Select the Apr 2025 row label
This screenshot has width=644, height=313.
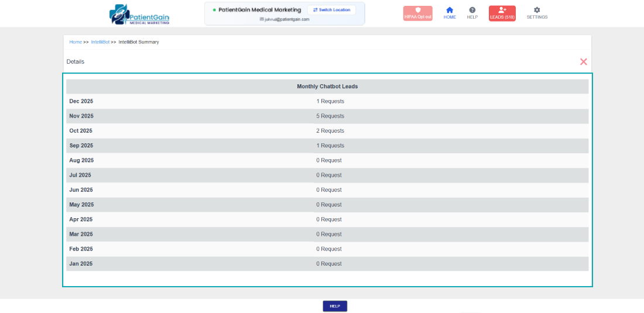(x=81, y=219)
